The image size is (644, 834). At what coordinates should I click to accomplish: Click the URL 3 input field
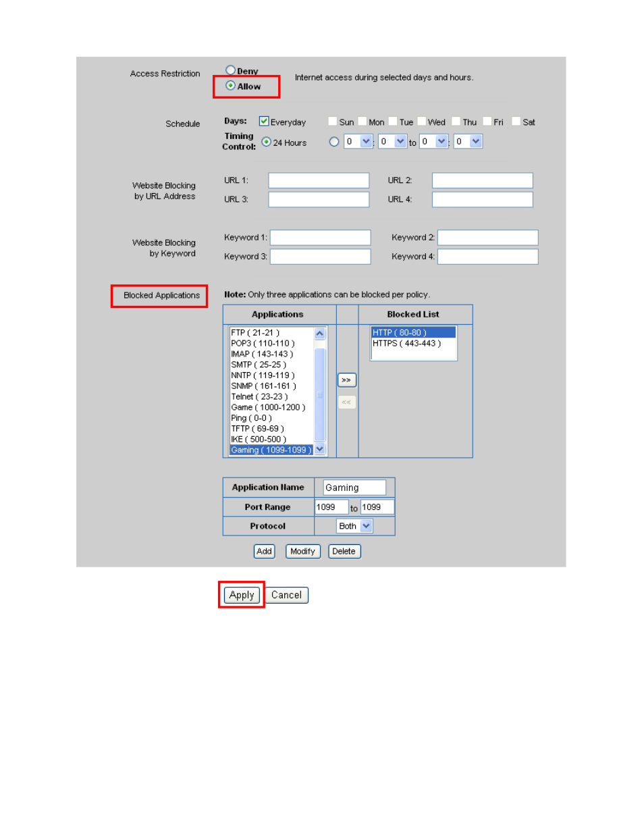coord(319,199)
